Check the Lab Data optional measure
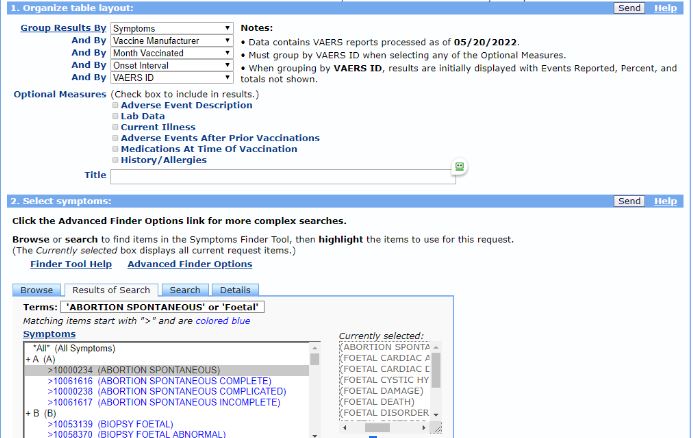The width and height of the screenshot is (693, 438). [x=116, y=116]
